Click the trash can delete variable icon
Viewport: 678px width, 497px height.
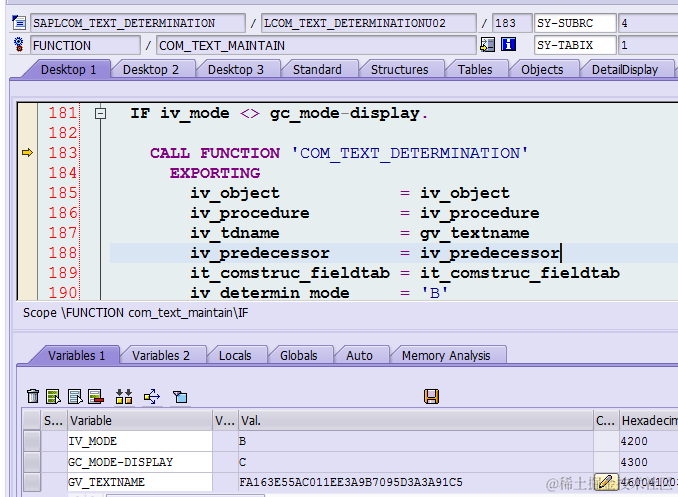coord(33,396)
